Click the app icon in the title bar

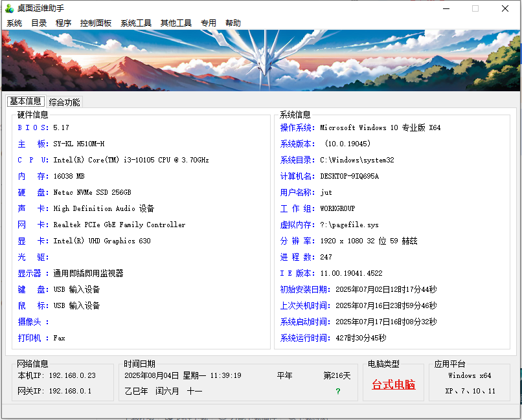click(9, 8)
